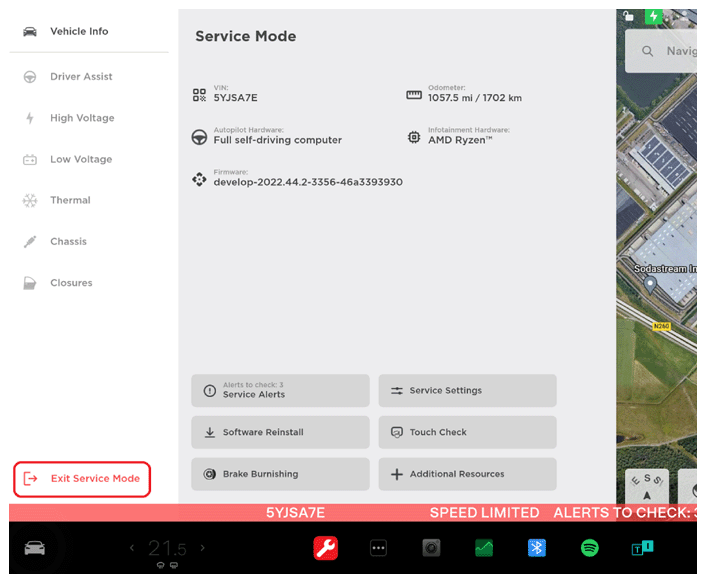Open Bluetooth settings in bottom bar

click(537, 548)
